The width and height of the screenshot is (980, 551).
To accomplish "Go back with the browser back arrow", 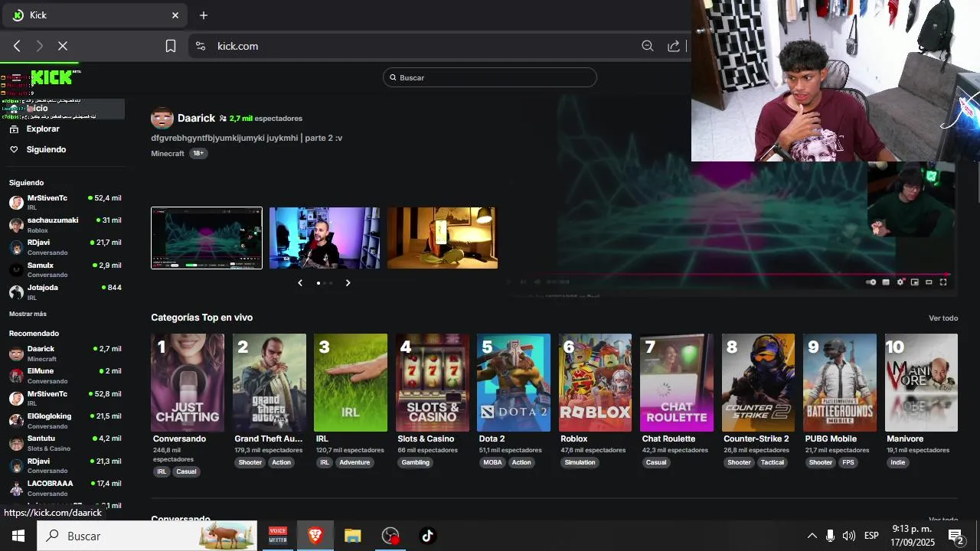I will pyautogui.click(x=17, y=46).
